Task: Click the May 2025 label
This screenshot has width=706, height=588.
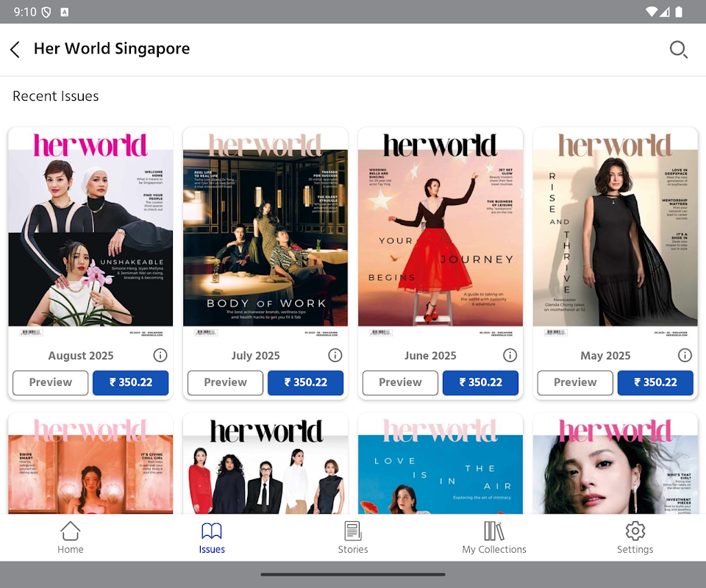Action: tap(605, 356)
